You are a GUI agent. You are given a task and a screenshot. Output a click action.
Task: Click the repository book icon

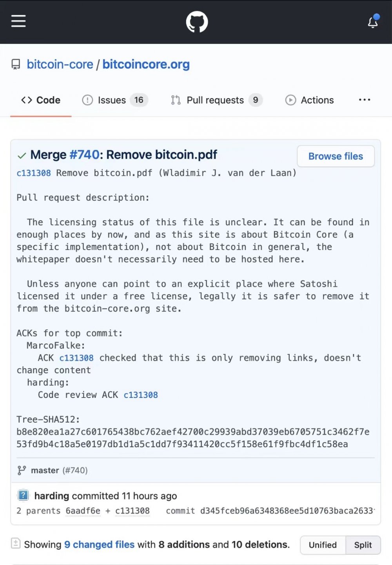point(16,64)
